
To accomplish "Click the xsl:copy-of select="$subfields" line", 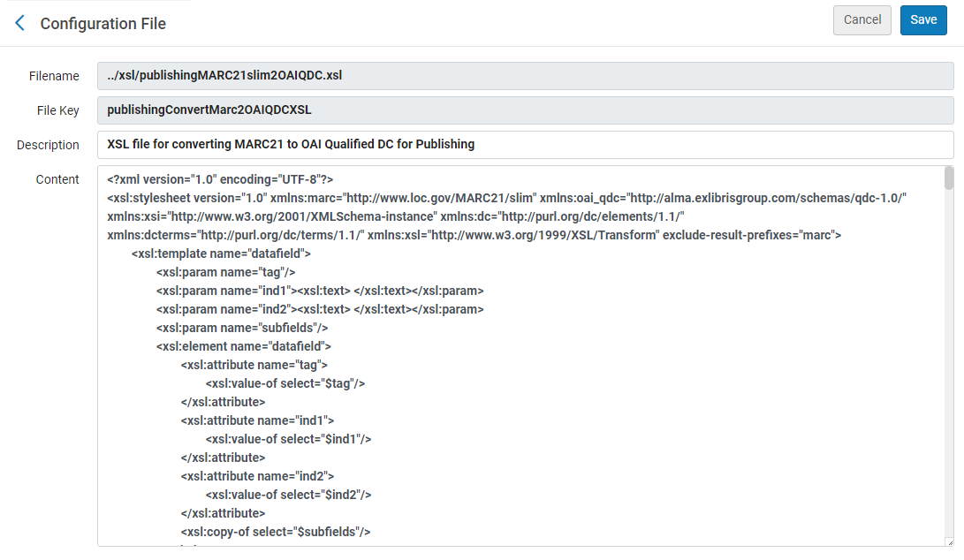I will (x=276, y=532).
